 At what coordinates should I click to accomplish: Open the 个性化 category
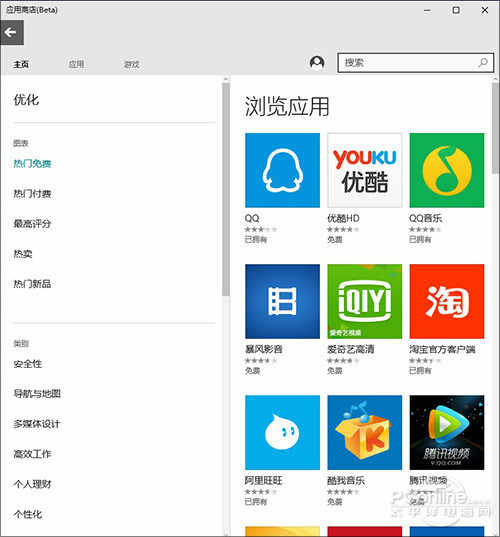point(27,514)
